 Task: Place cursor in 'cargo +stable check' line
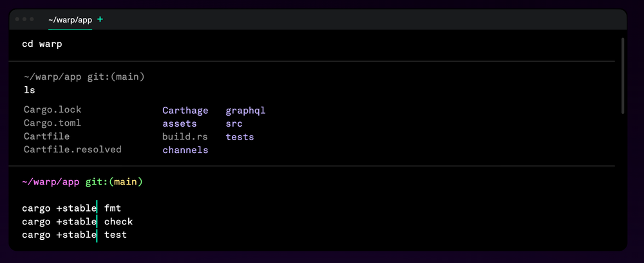[78, 222]
